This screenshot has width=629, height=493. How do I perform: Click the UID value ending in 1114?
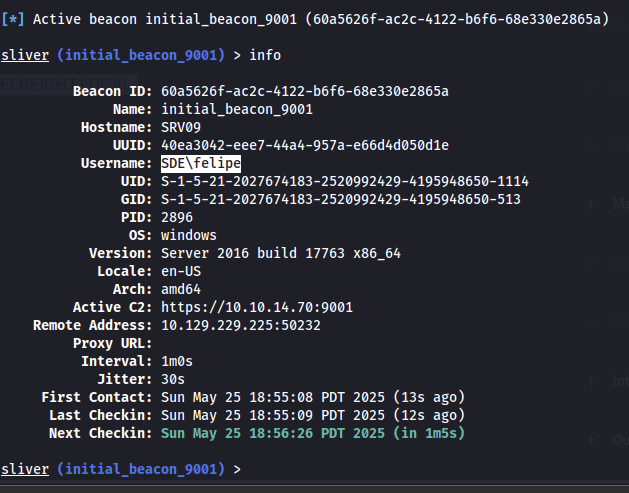tap(345, 181)
